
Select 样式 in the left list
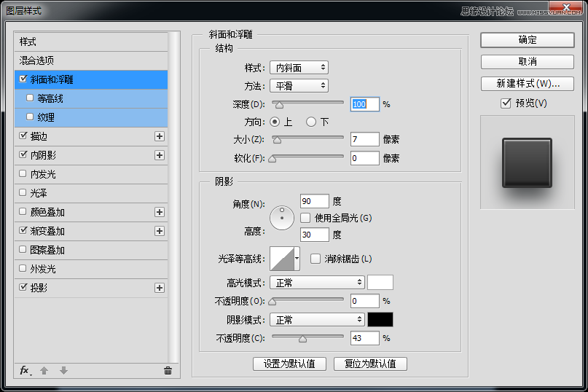[91, 42]
